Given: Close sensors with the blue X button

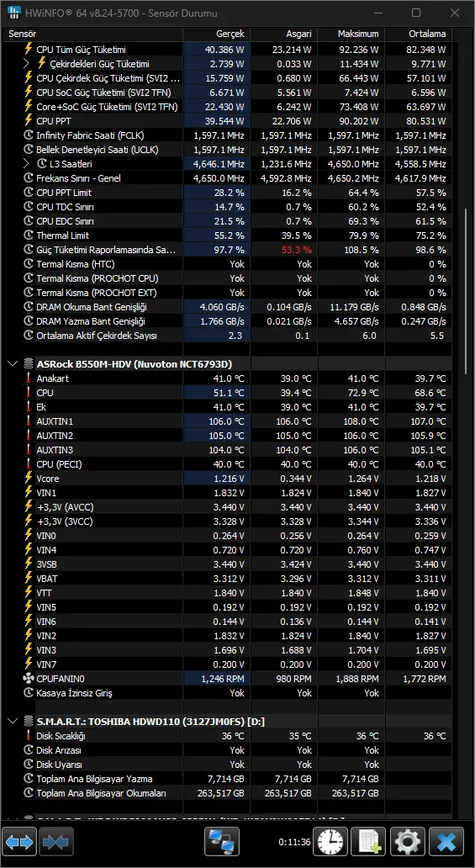Looking at the screenshot, I should click(446, 842).
